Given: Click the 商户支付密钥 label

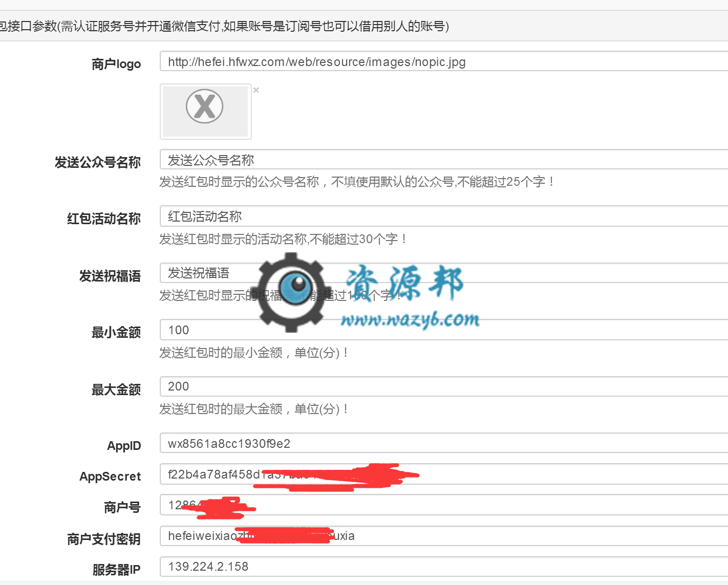Looking at the screenshot, I should tap(104, 539).
